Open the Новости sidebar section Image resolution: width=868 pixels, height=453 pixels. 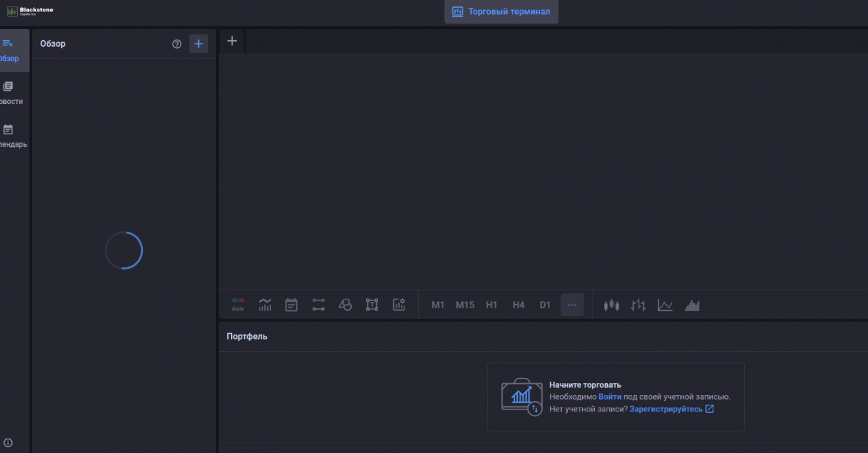pyautogui.click(x=11, y=93)
